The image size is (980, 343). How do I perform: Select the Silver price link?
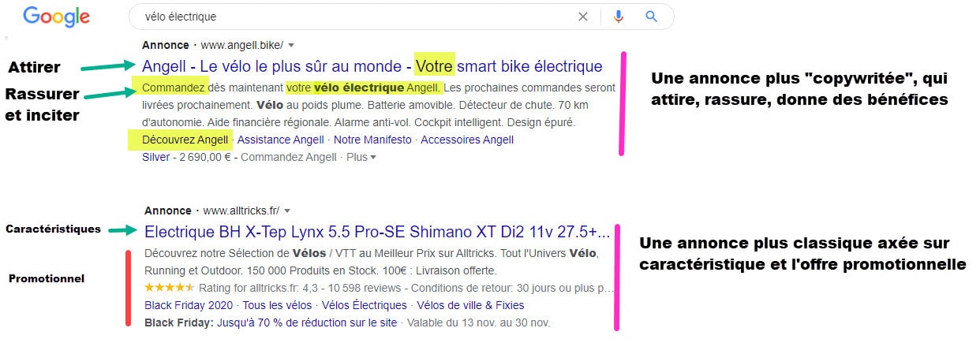[x=155, y=157]
